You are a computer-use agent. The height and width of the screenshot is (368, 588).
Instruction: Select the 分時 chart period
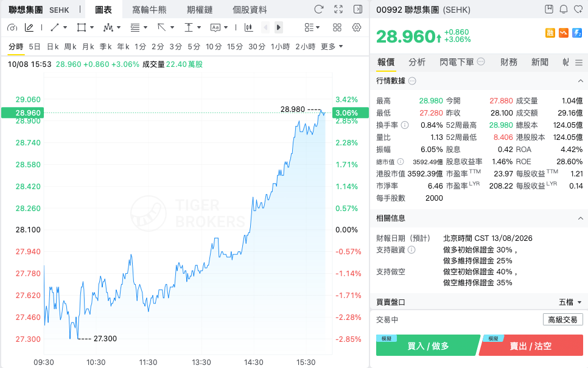16,46
